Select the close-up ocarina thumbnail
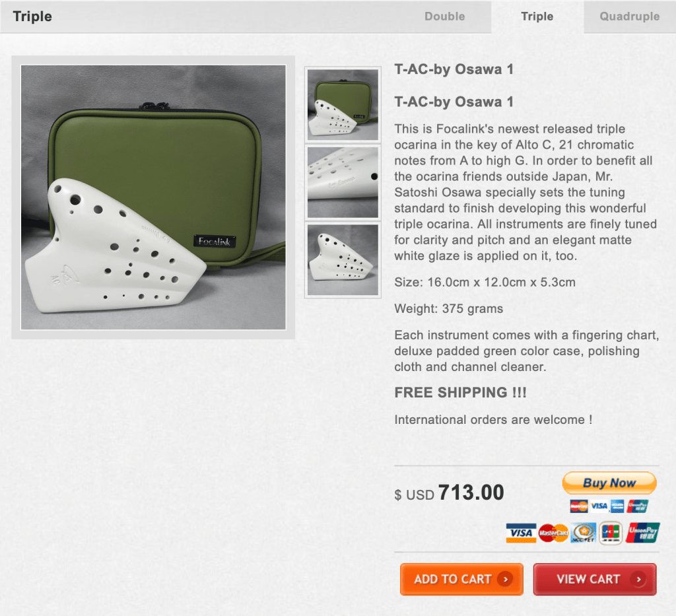Screen dimensions: 676x616 (343, 182)
